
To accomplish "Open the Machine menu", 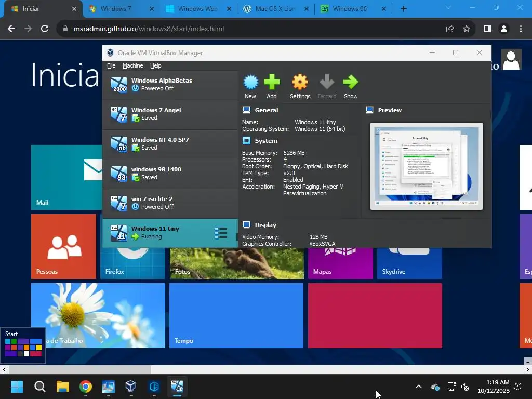I will coord(132,65).
